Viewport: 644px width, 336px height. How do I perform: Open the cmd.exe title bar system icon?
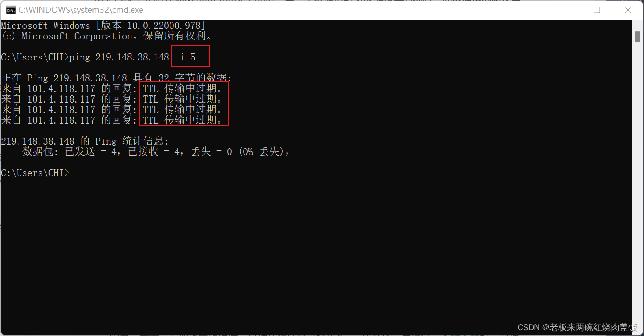[11, 10]
